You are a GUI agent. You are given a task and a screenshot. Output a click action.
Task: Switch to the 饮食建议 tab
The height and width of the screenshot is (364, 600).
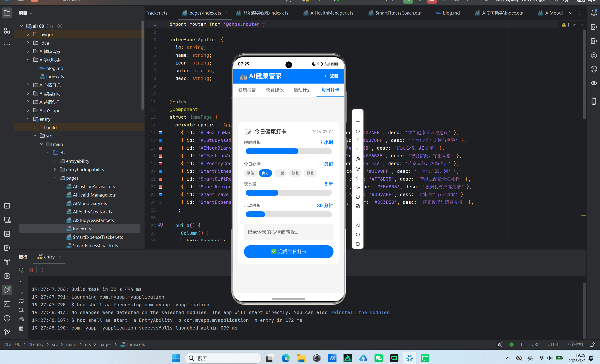click(x=275, y=90)
